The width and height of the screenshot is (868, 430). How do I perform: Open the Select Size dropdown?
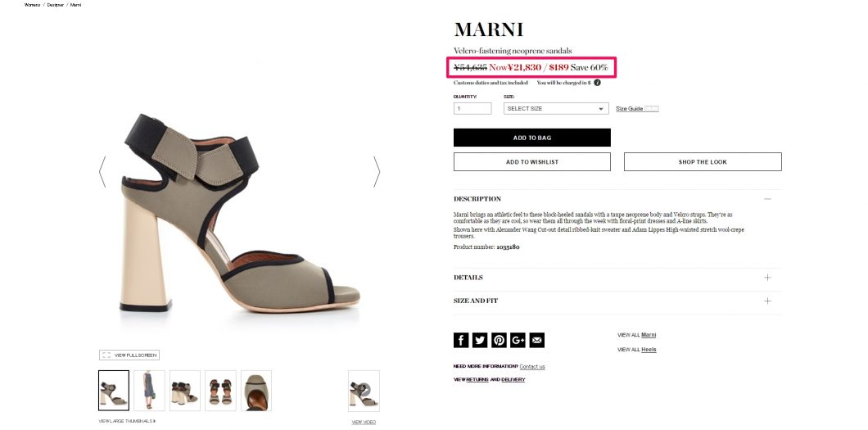(x=556, y=108)
